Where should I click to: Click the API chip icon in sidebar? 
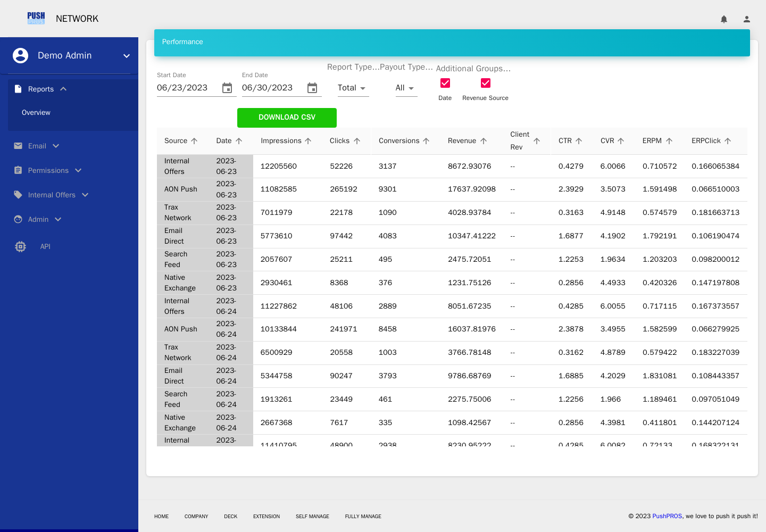point(21,246)
